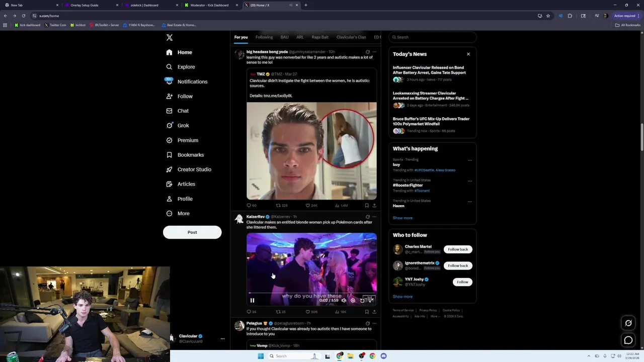Open options for the Hazen trend
This screenshot has width=644, height=362.
tap(470, 202)
